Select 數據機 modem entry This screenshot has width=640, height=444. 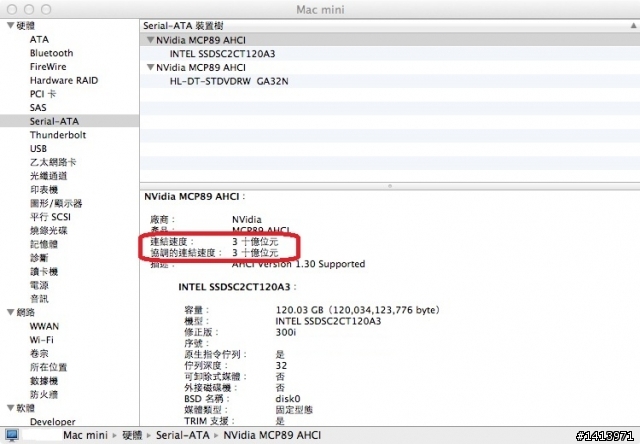point(44,381)
